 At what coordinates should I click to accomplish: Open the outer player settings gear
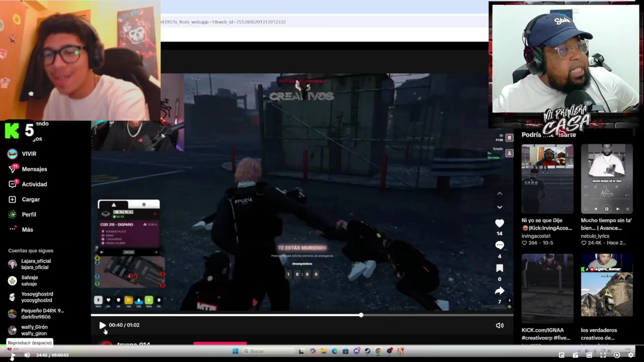(x=630, y=355)
